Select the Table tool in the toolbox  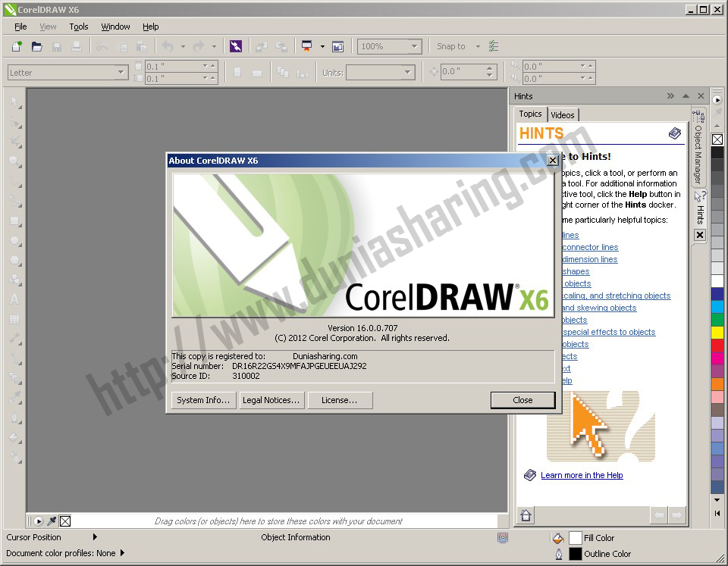[x=15, y=319]
